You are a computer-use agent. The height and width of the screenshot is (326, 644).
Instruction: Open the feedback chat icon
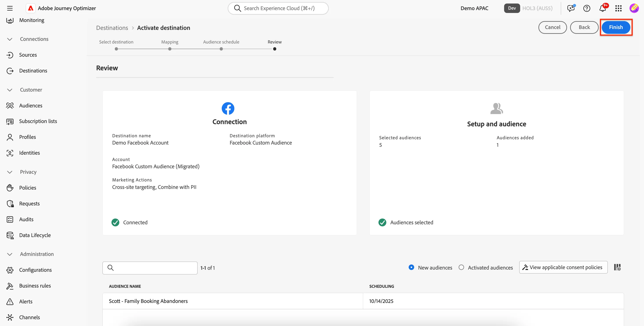[571, 8]
